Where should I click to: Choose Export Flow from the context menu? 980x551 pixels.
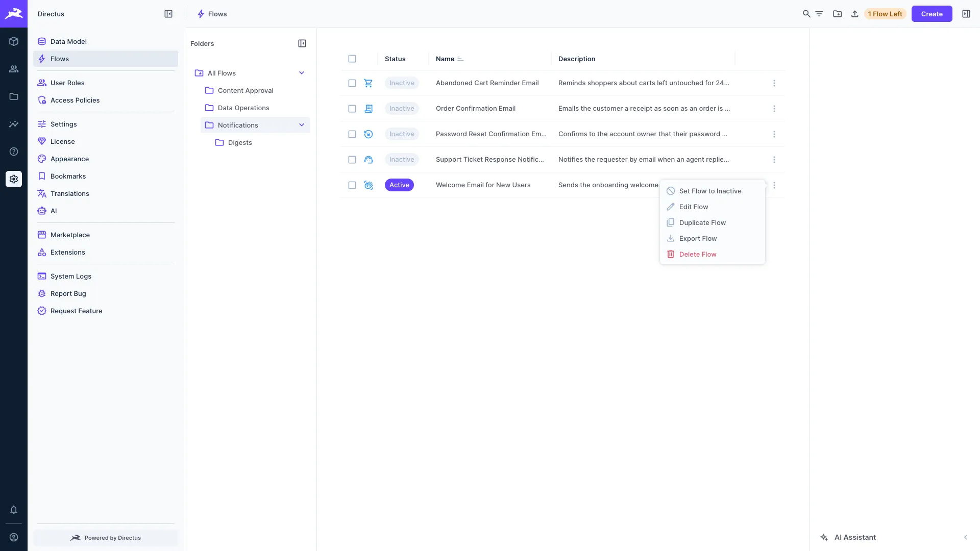[712, 238]
